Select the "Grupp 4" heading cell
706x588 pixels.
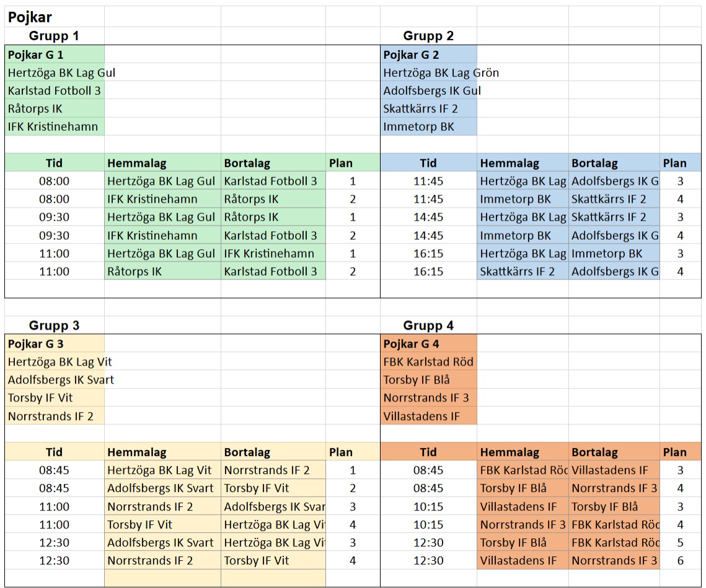click(428, 326)
